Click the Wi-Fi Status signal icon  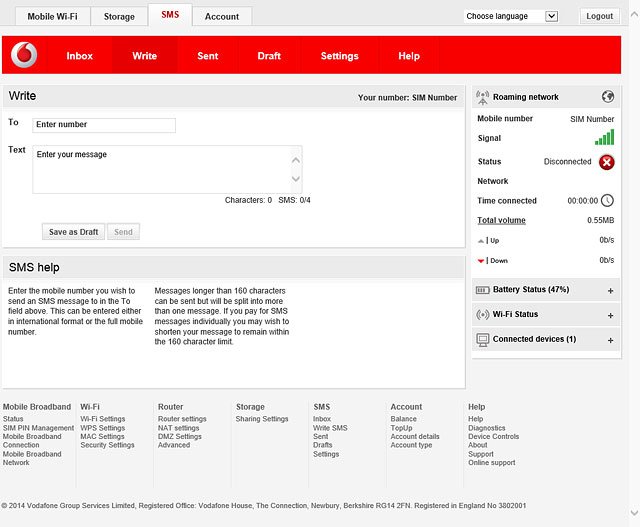point(482,315)
